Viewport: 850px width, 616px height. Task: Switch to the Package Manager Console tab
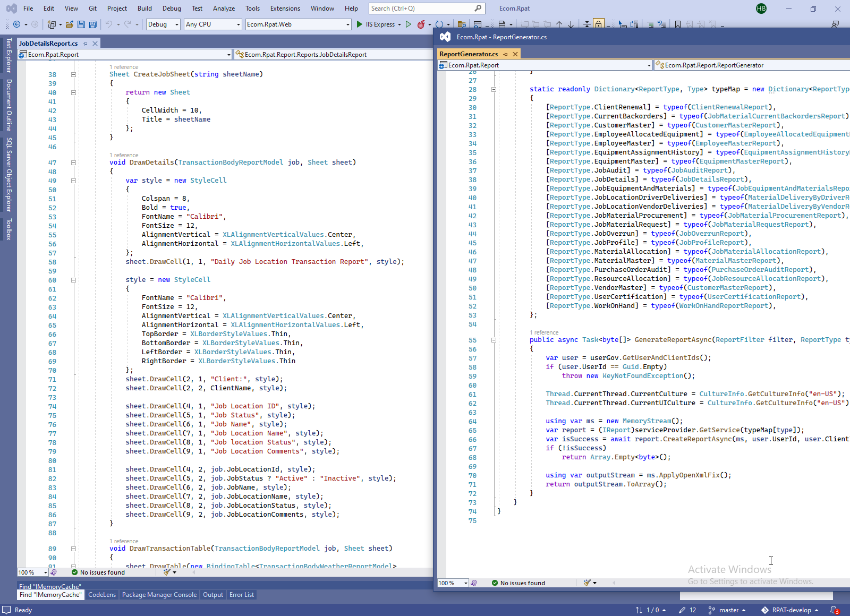[159, 595]
